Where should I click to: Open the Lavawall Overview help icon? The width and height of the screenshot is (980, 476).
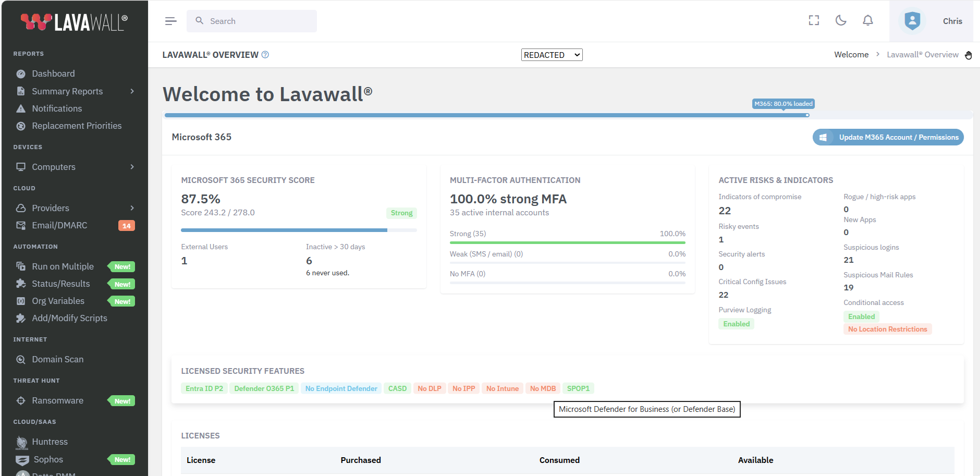pyautogui.click(x=266, y=54)
